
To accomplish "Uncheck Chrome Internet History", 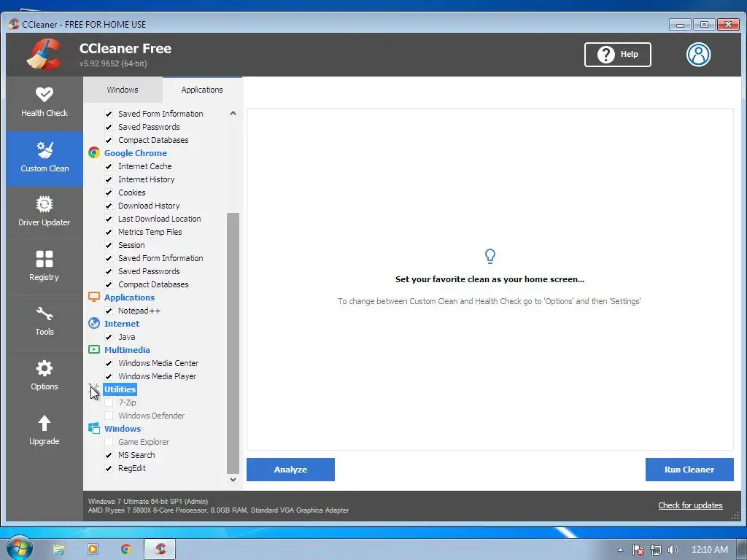I will pos(109,179).
